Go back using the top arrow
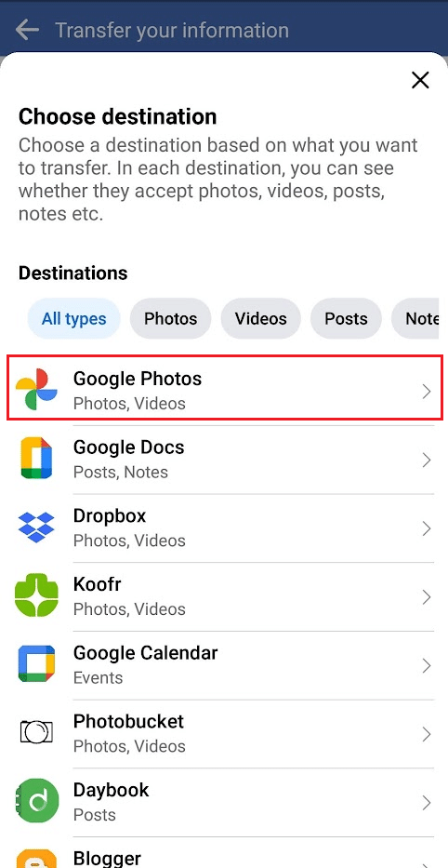Screen dimensions: 448x868 tap(27, 30)
